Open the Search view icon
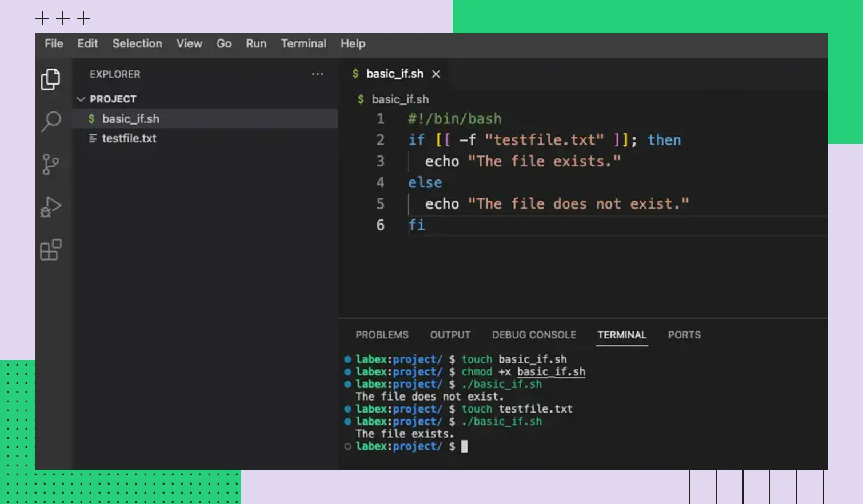 click(x=51, y=121)
